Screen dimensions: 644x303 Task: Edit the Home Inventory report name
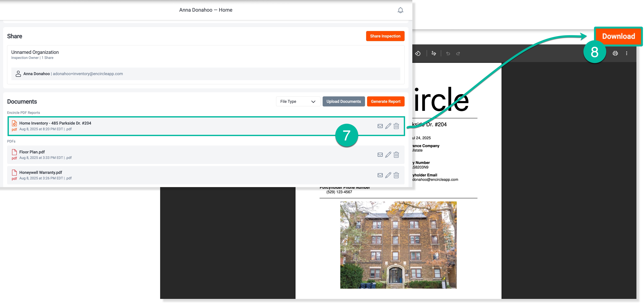click(x=388, y=126)
